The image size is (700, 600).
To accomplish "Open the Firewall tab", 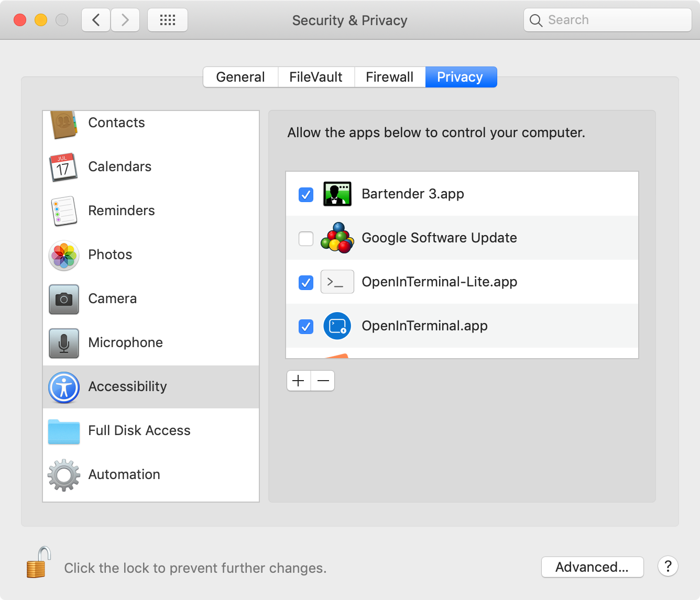I will (x=390, y=77).
